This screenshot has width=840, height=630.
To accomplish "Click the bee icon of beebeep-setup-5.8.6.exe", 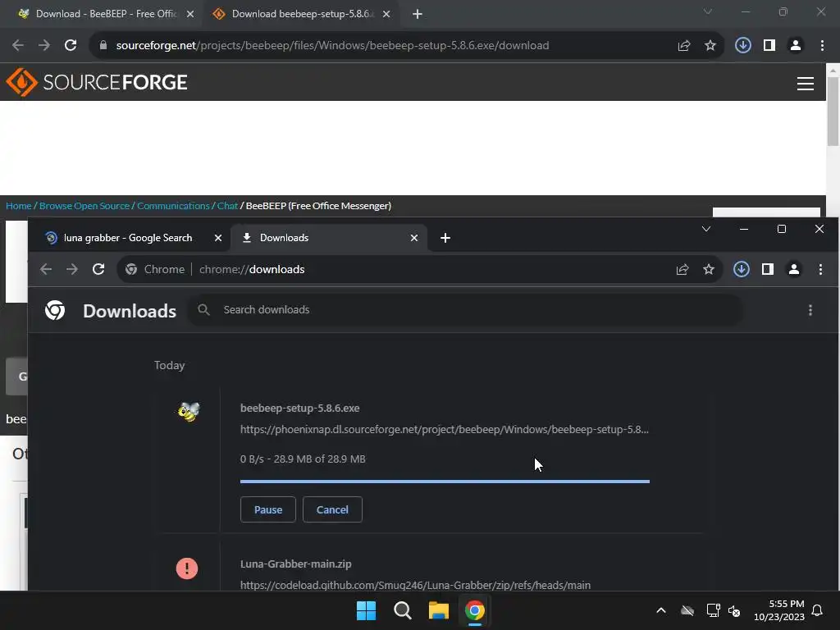I will 189,412.
